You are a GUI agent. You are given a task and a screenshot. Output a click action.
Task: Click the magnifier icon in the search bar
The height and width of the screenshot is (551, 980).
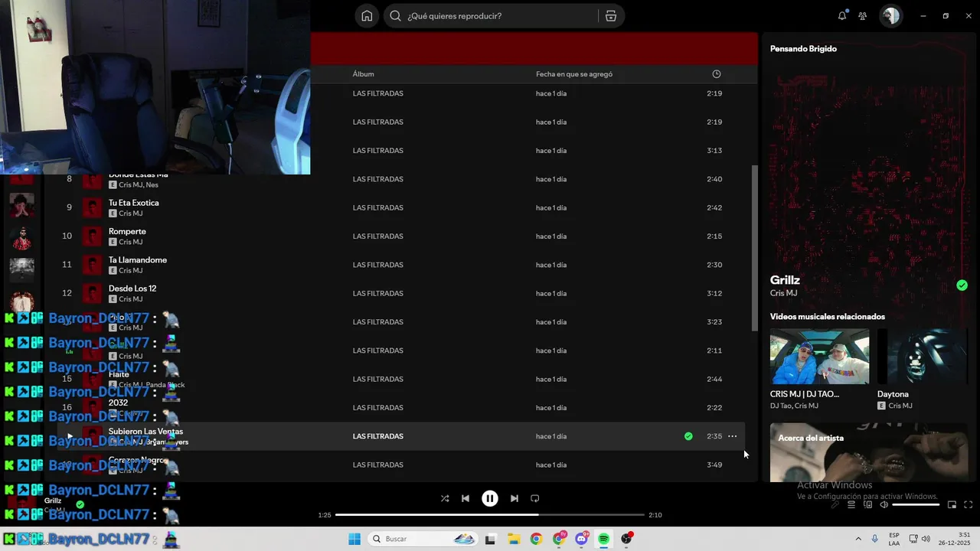click(x=395, y=16)
